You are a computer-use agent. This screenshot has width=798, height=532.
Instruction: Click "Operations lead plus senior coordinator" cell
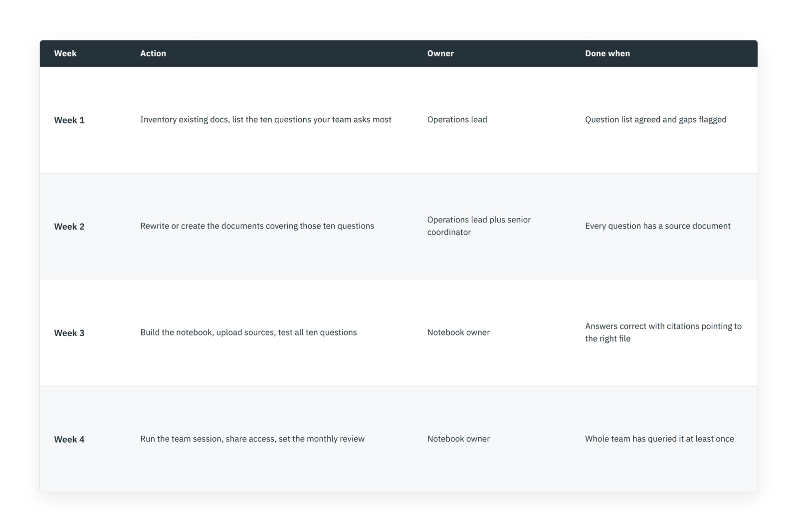point(479,226)
